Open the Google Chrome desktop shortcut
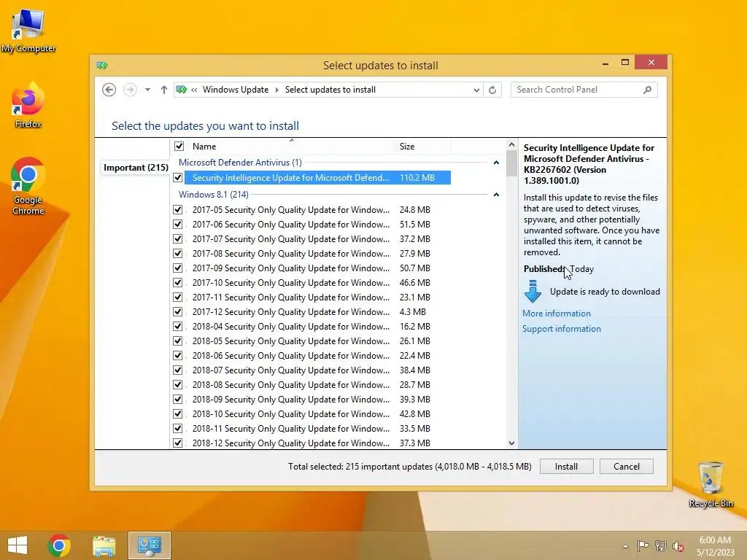 [28, 187]
